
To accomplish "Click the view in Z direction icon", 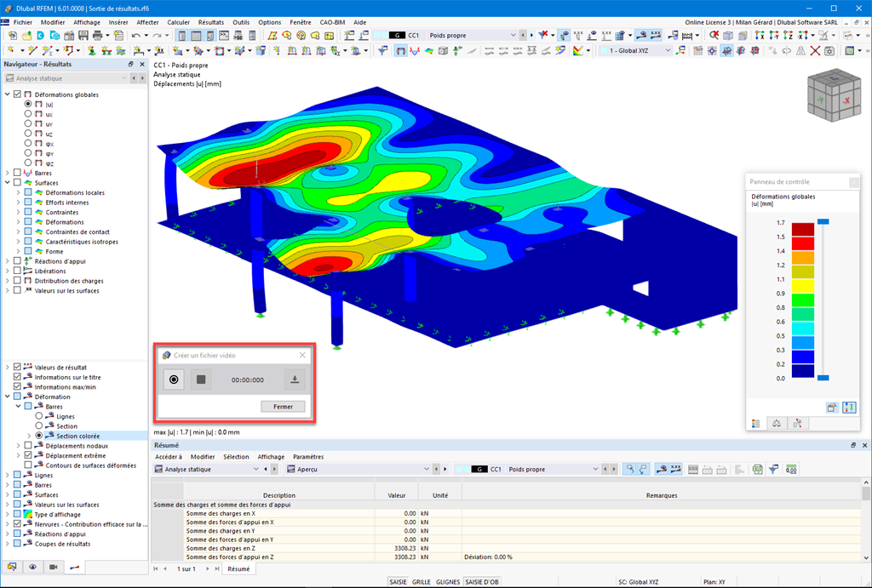I will [x=788, y=36].
